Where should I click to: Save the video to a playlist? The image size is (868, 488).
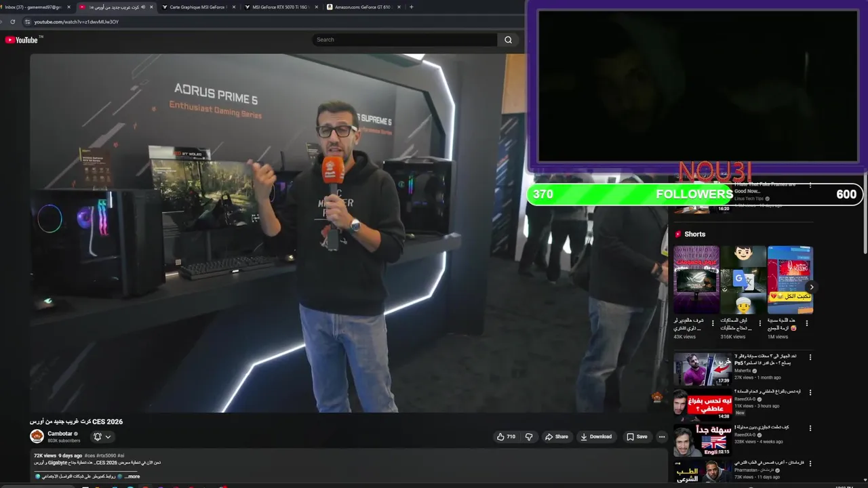click(x=637, y=436)
